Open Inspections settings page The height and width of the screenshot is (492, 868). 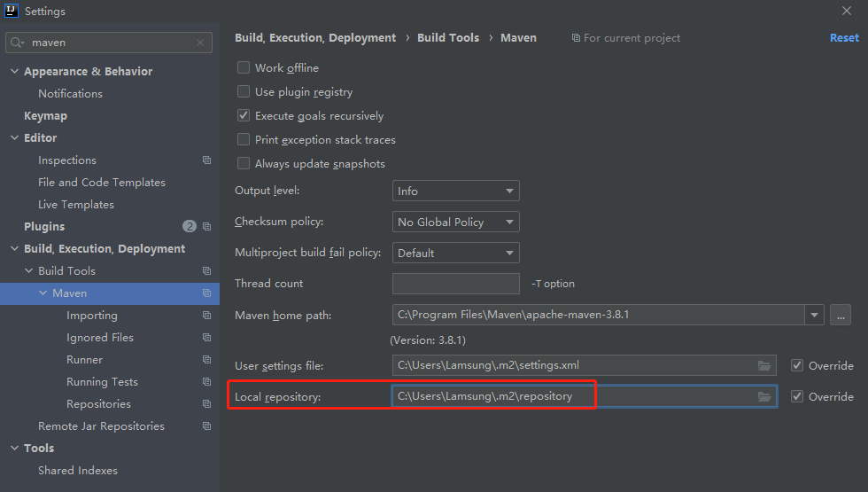(67, 160)
